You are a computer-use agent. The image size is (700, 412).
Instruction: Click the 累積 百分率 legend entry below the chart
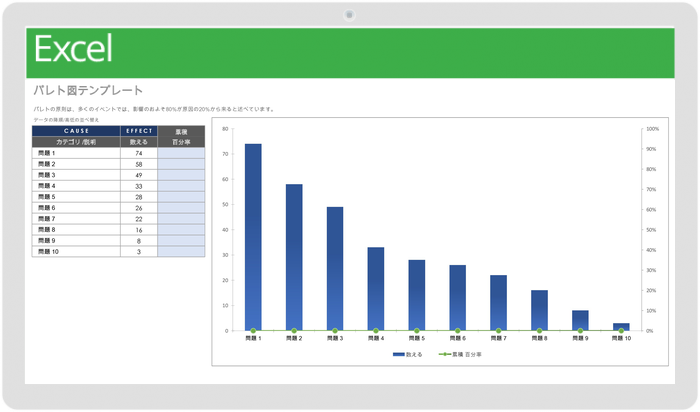[x=460, y=354]
